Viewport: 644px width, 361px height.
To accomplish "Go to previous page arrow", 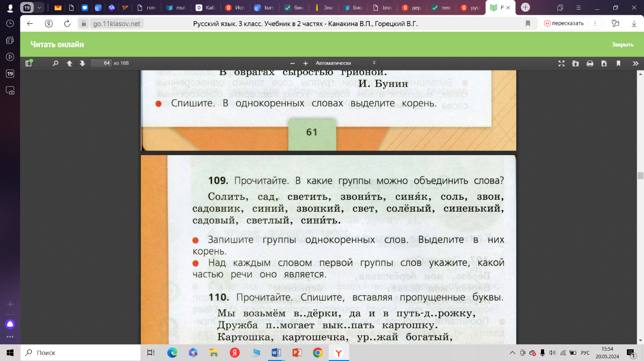I will (69, 63).
